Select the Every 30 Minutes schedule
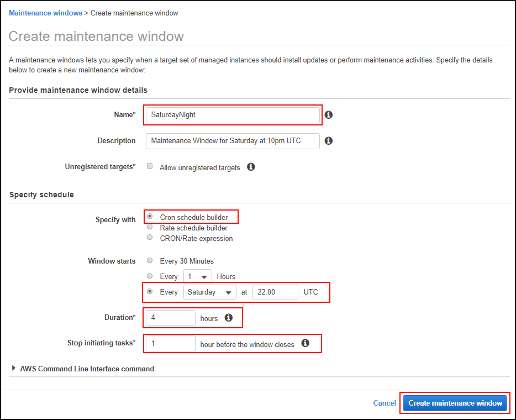This screenshot has width=516, height=420. point(149,260)
